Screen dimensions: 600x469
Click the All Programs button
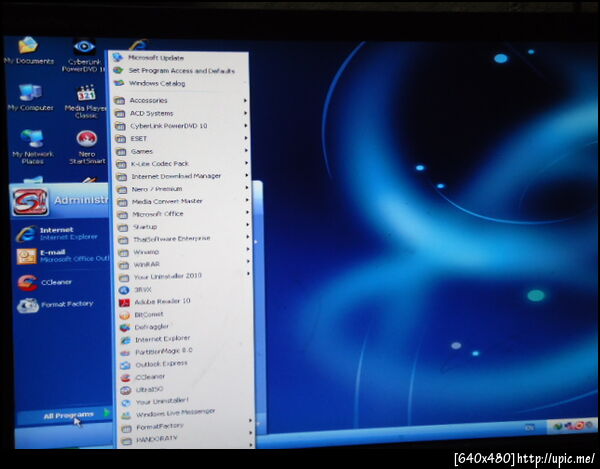(64, 416)
